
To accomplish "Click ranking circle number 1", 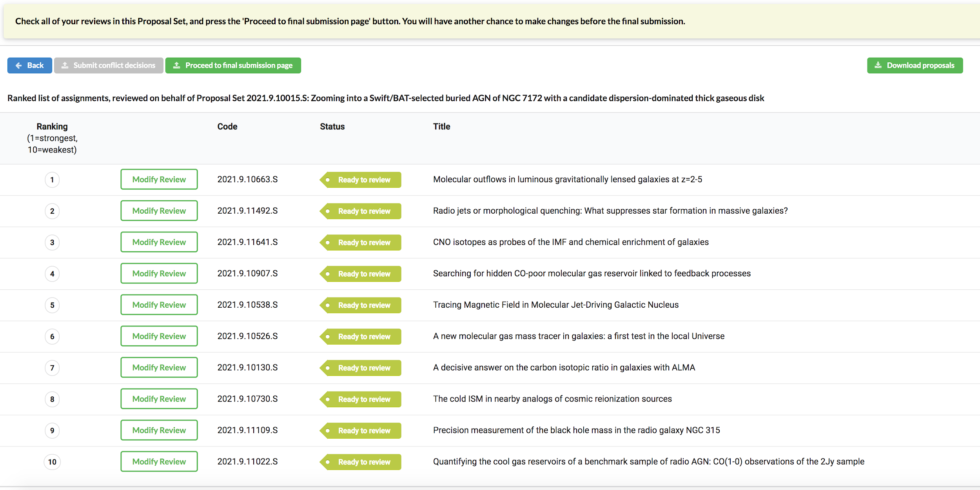I will (x=52, y=180).
